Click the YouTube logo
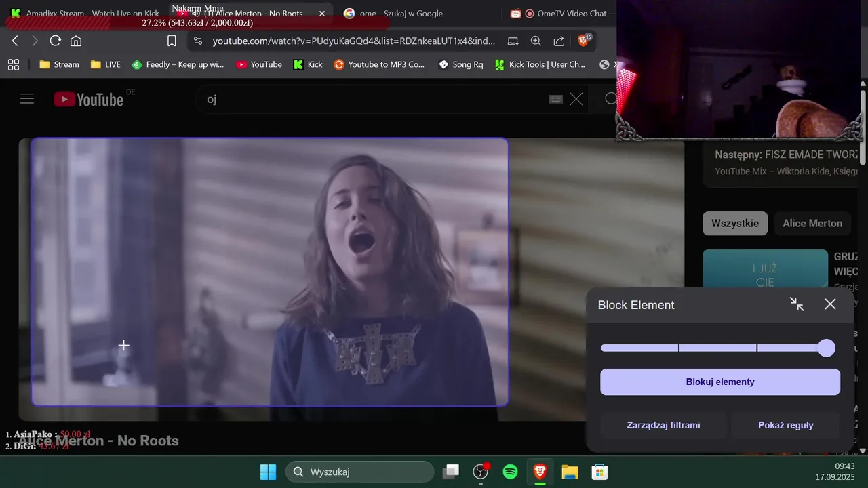This screenshot has width=868, height=488. tap(89, 100)
